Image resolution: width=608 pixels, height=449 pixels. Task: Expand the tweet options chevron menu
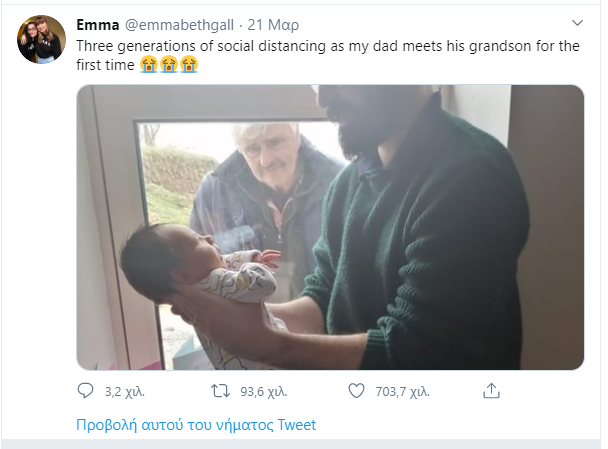tap(577, 23)
